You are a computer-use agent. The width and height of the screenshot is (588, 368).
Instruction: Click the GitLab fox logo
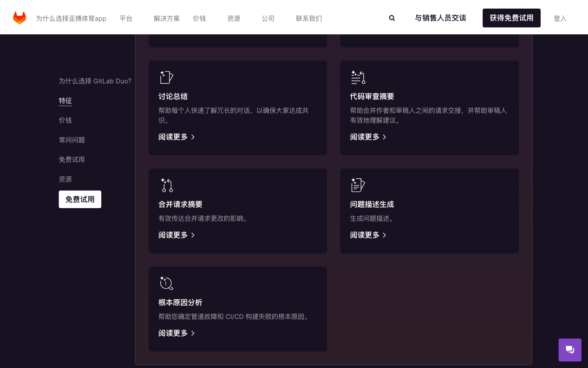pyautogui.click(x=19, y=18)
